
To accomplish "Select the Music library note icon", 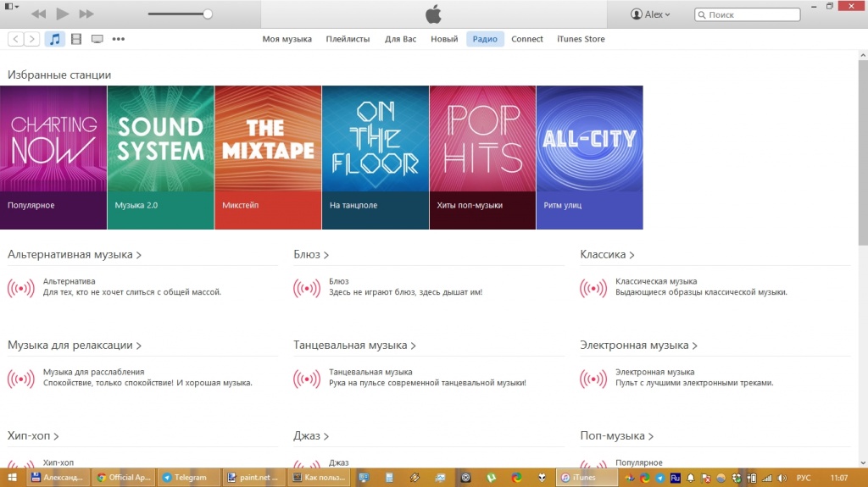I will click(55, 39).
